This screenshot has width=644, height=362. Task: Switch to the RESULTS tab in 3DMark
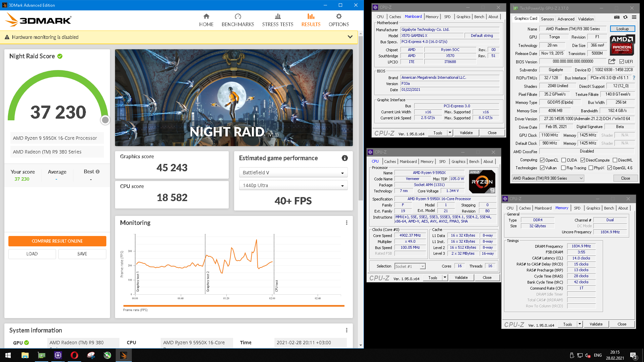pos(311,20)
